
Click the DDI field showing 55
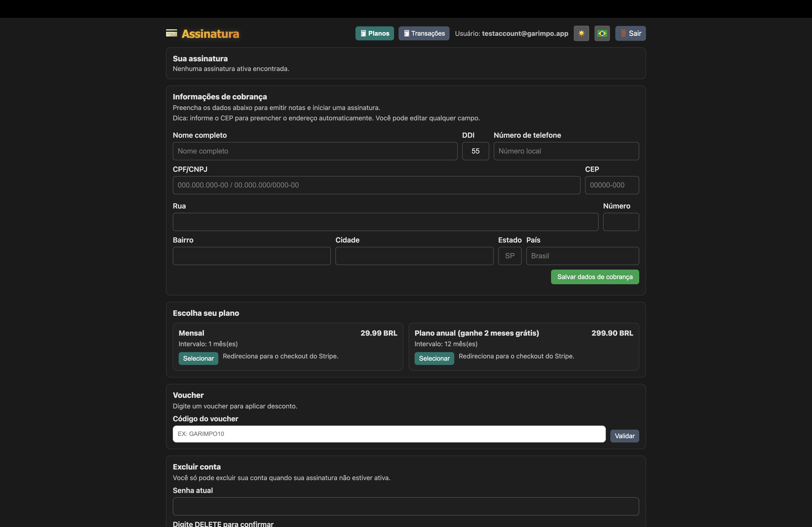point(475,151)
